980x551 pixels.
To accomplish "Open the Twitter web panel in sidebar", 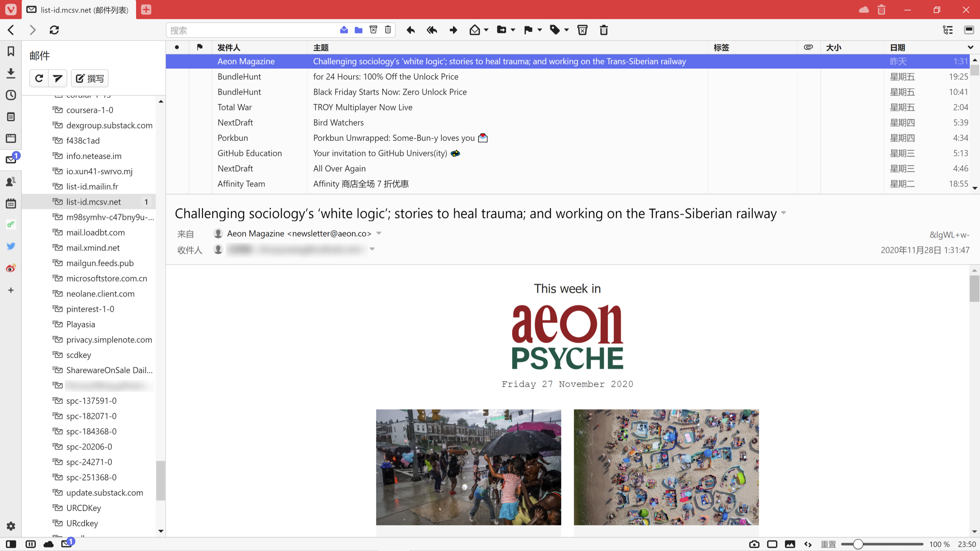I will [11, 246].
